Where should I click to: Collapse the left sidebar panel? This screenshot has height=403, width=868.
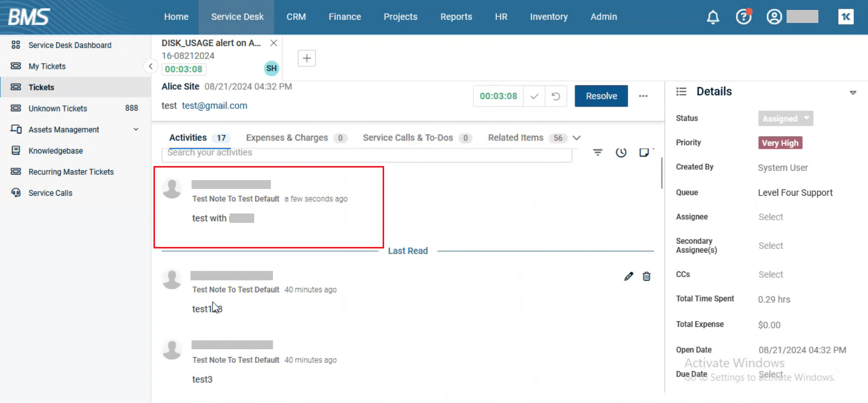(150, 66)
